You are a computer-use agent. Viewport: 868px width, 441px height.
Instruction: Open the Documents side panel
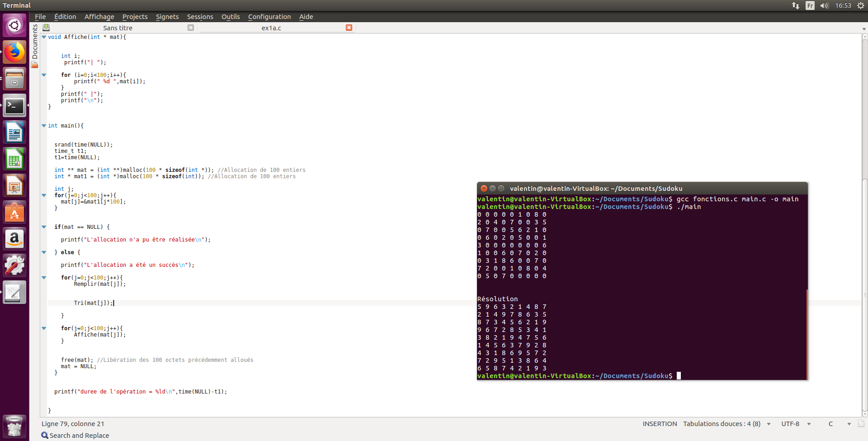(x=35, y=43)
